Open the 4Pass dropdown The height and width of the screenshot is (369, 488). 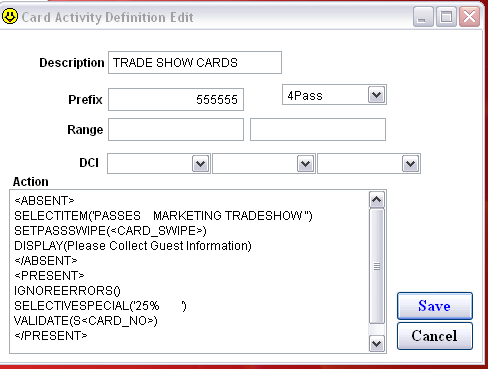[376, 95]
